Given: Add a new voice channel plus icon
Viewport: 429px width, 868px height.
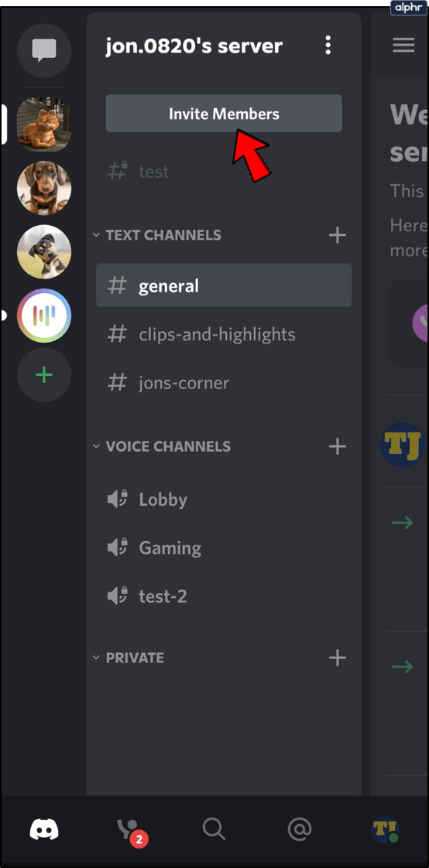Looking at the screenshot, I should (337, 446).
